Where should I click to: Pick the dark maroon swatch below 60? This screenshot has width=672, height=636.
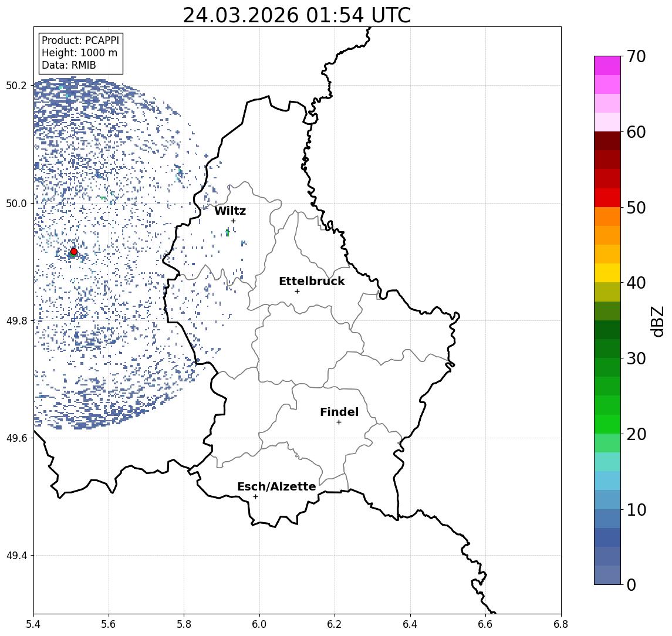607,141
